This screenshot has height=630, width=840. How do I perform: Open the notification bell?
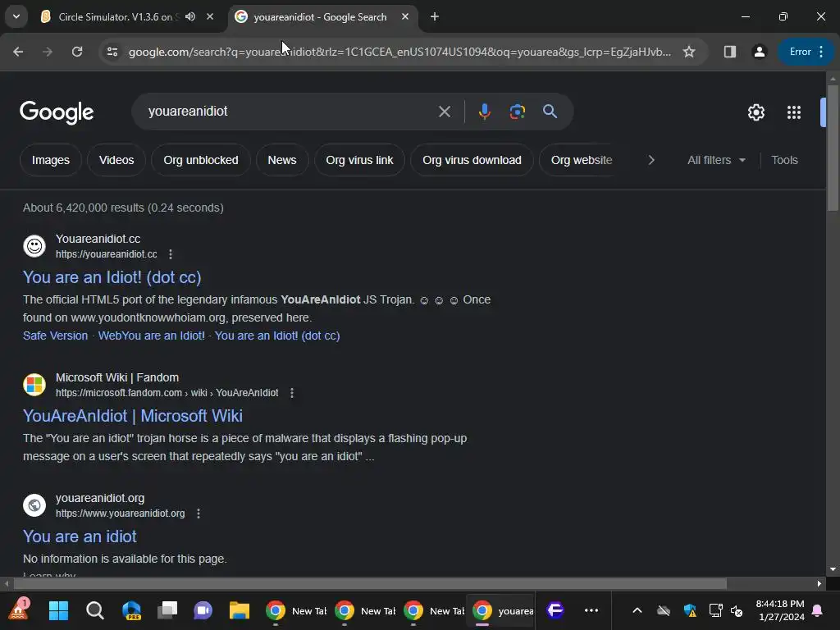[x=818, y=610]
